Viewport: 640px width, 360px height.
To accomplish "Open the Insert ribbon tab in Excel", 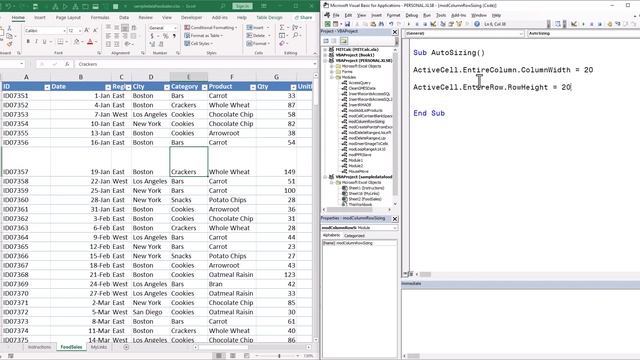I will point(40,18).
